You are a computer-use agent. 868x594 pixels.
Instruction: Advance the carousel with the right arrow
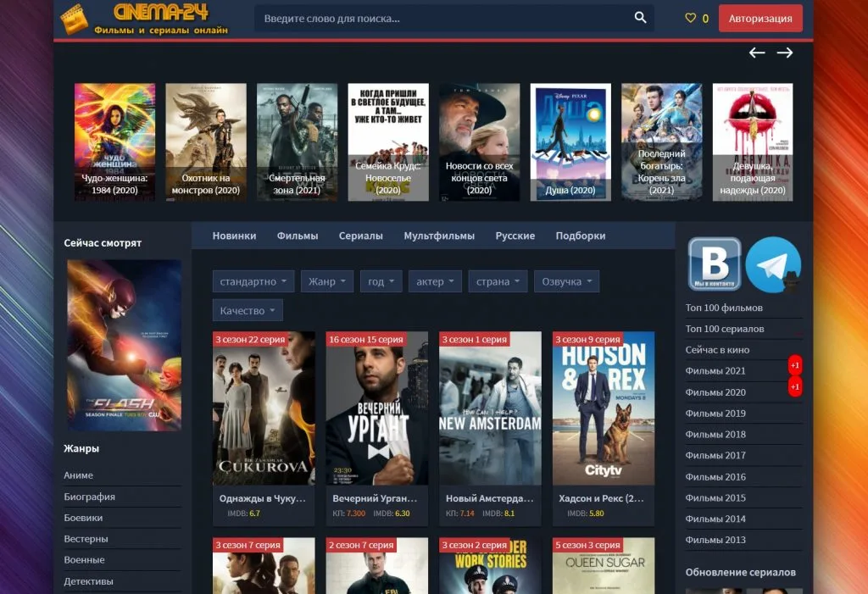[x=786, y=53]
